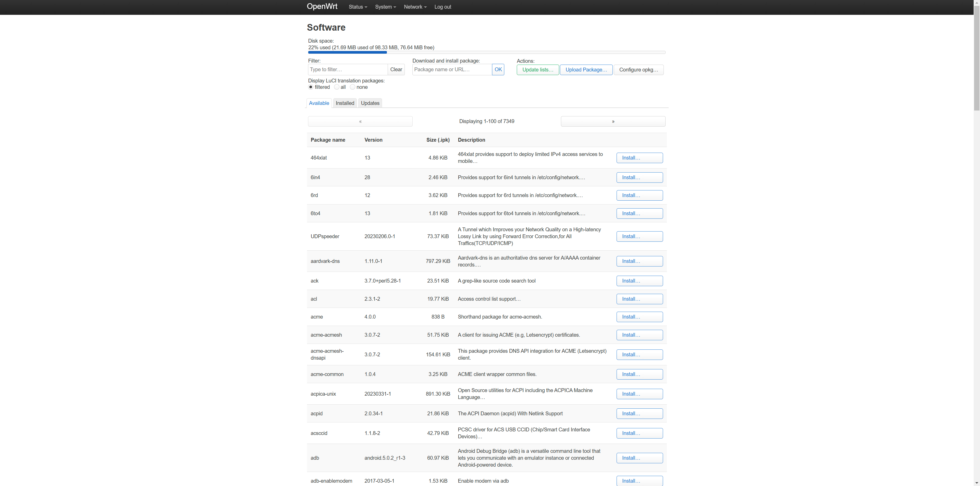Install the acpid package
The height and width of the screenshot is (486, 980).
640,413
